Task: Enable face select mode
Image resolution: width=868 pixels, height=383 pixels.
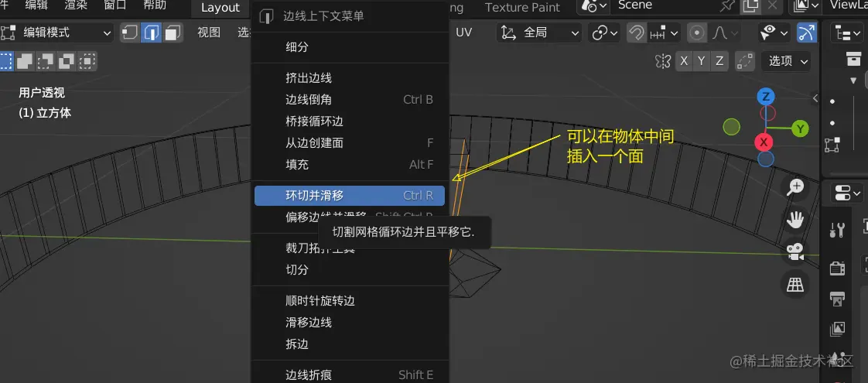Action: click(x=173, y=32)
